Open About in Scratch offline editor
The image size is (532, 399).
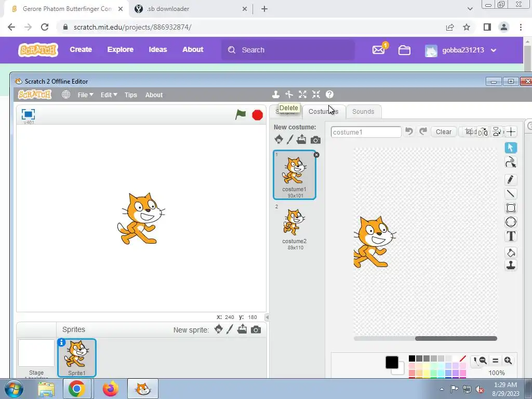click(x=154, y=95)
